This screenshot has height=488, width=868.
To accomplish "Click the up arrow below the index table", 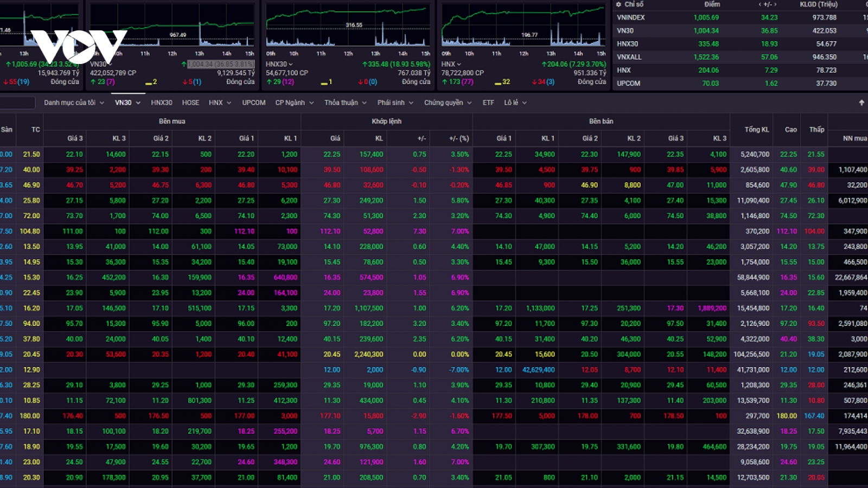I will pyautogui.click(x=861, y=102).
